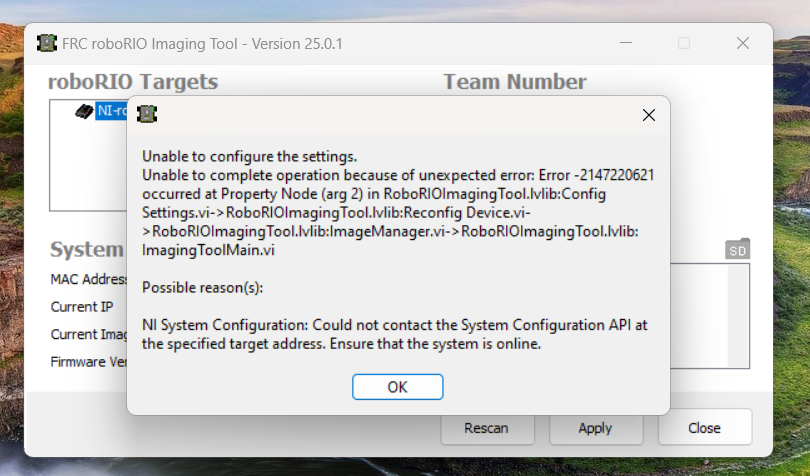Click the Close button at bottom right

tap(704, 428)
